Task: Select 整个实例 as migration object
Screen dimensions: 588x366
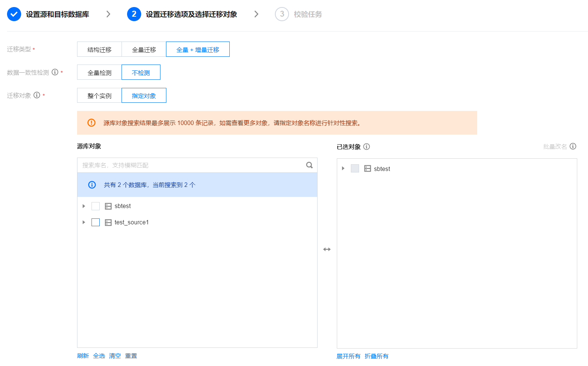Action: click(99, 95)
